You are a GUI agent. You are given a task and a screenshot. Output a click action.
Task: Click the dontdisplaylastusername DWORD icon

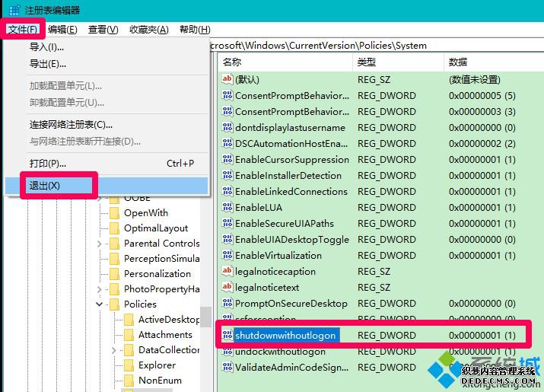[x=227, y=127]
